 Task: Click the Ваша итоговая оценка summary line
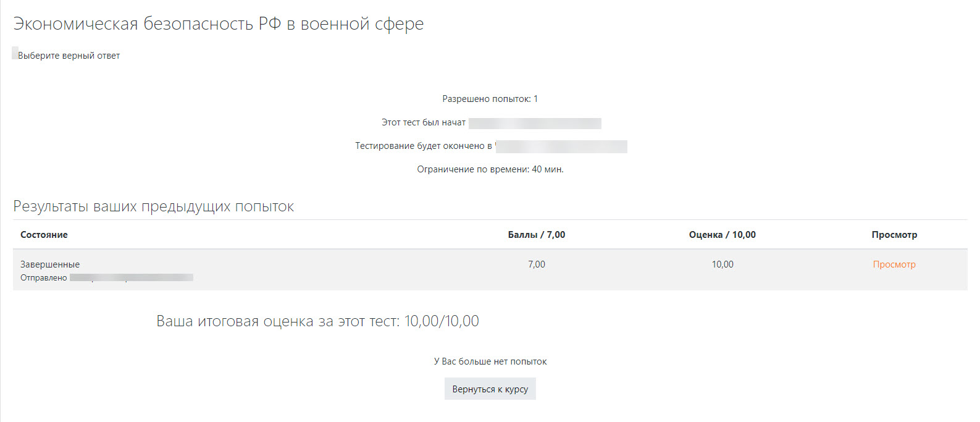tap(317, 321)
